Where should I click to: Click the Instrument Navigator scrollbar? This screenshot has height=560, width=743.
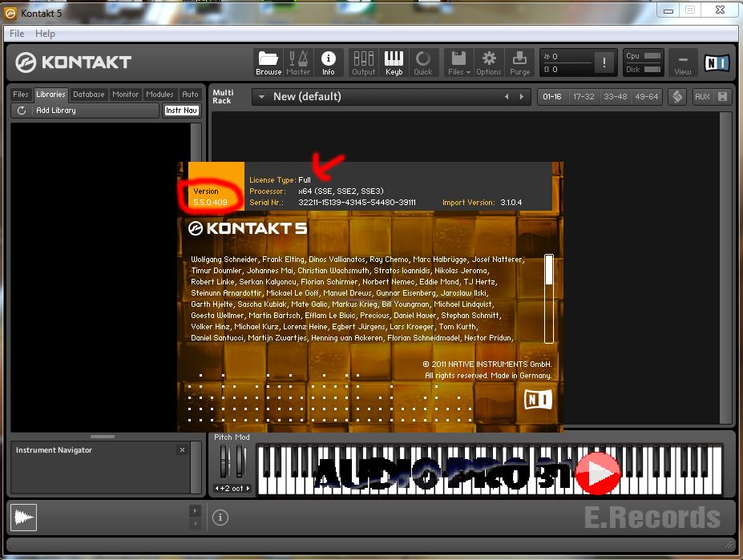196,466
